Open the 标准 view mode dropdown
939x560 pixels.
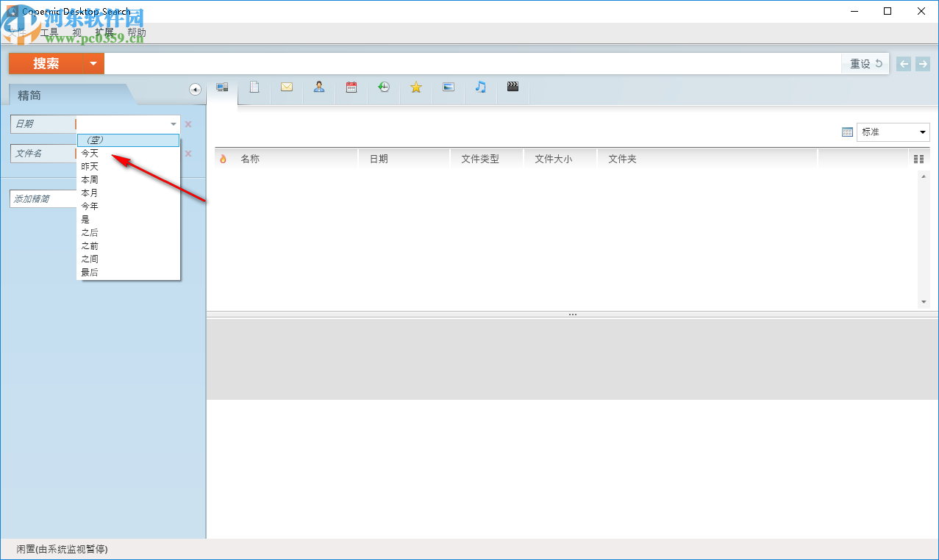tap(892, 132)
